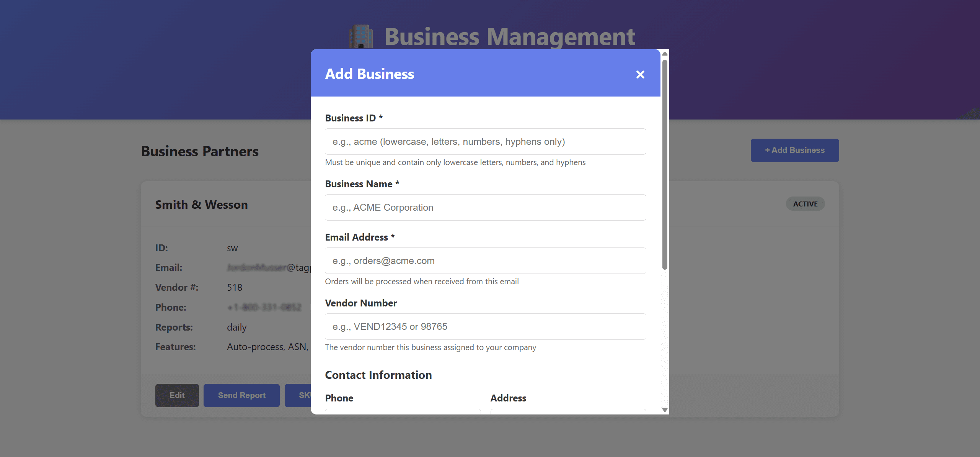Viewport: 980px width, 457px height.
Task: Click the Business Partners heading
Action: tap(200, 152)
